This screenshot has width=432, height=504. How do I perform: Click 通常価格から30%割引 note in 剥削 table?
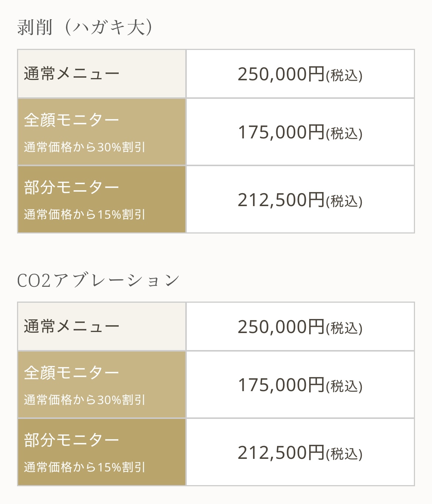(85, 147)
